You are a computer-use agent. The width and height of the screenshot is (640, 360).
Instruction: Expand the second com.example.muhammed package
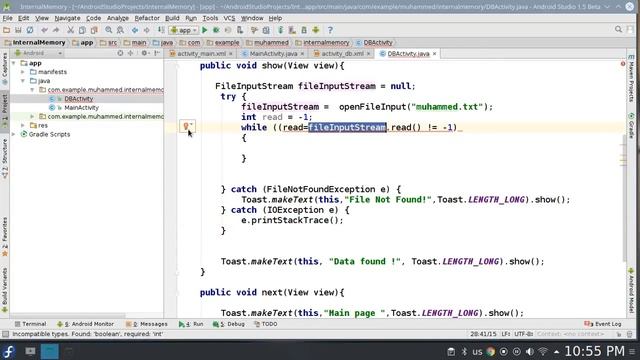[x=32, y=117]
